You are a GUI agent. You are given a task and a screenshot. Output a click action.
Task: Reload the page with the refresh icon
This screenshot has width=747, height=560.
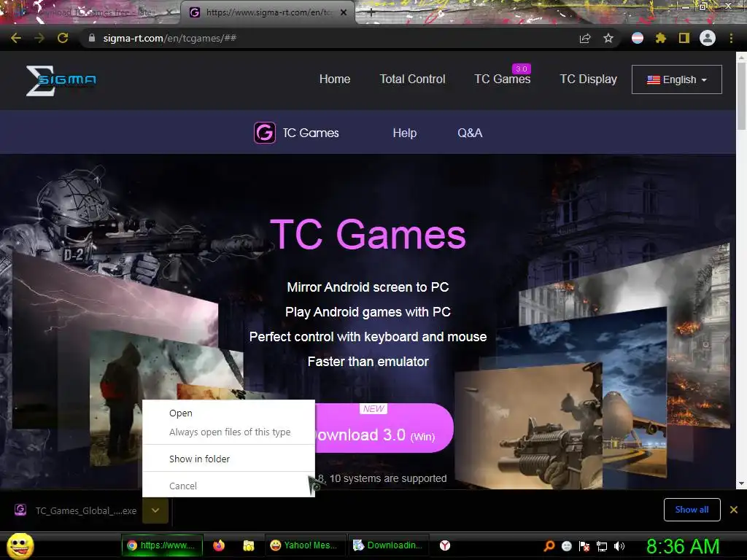(x=63, y=38)
